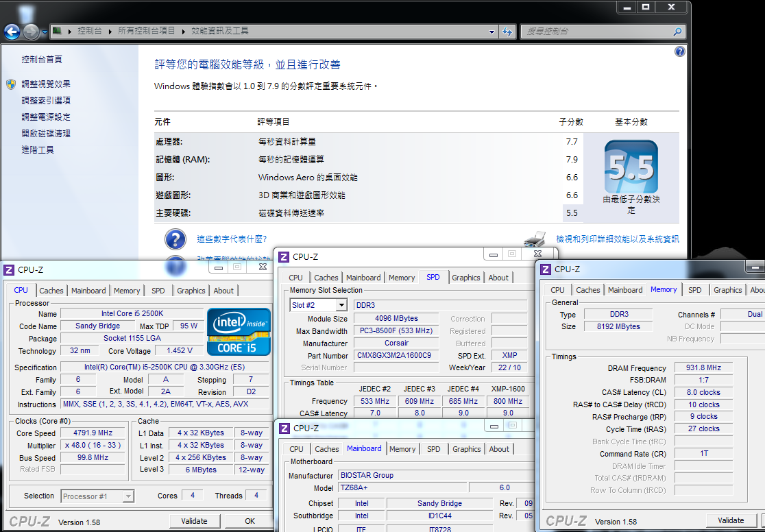Open 控制台首頁 in the sidebar

42,60
